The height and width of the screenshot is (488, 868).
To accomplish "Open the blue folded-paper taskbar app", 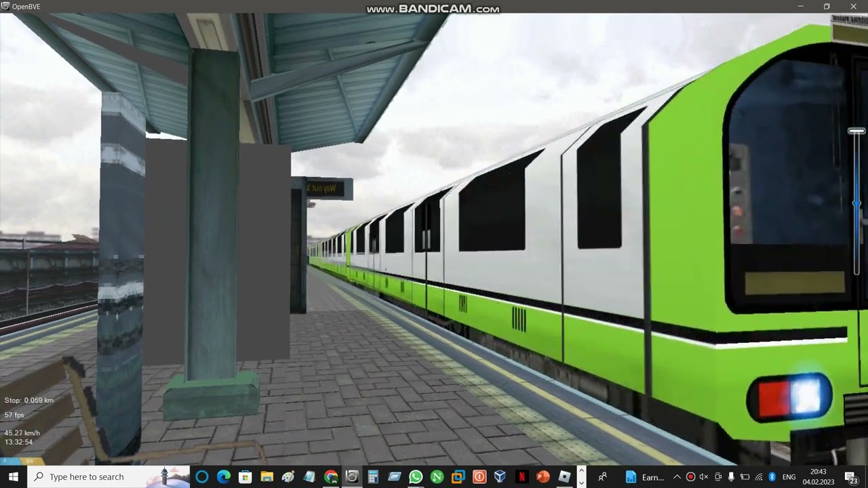I will pos(309,476).
